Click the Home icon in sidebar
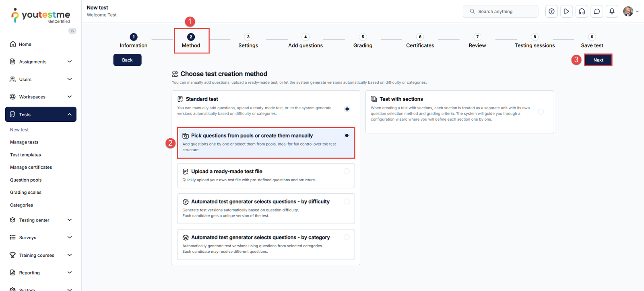 [13, 44]
